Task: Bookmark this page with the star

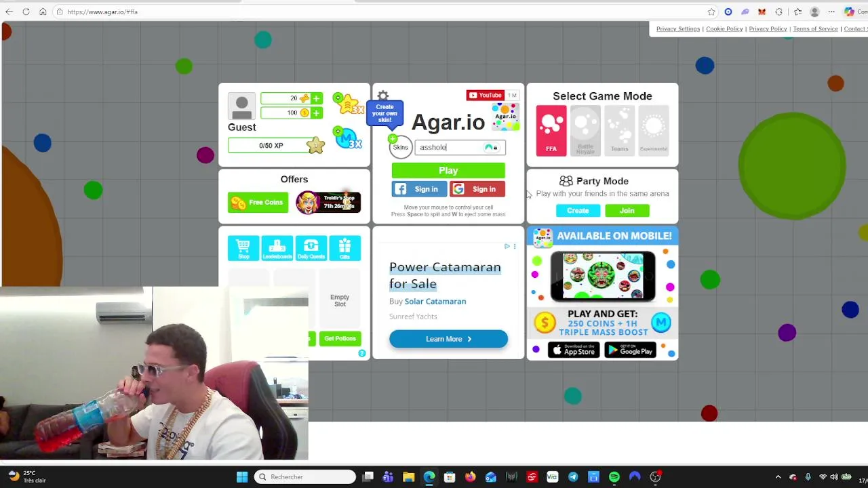Action: tap(711, 12)
